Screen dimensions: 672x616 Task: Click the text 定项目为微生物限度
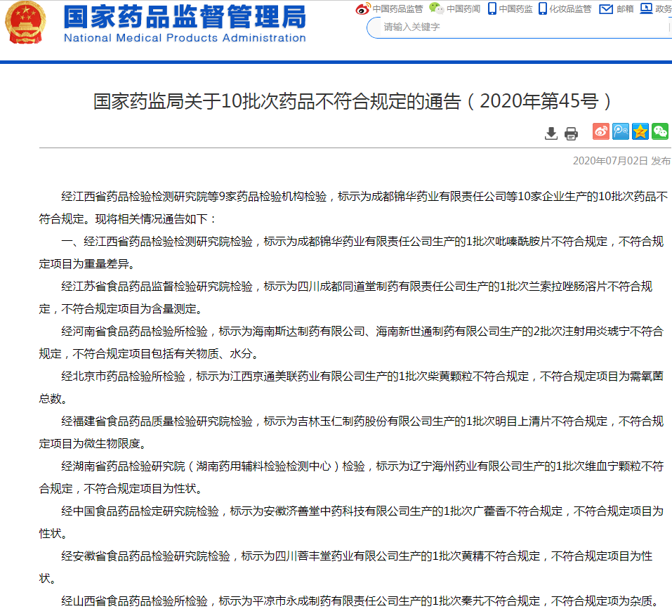pos(90,444)
